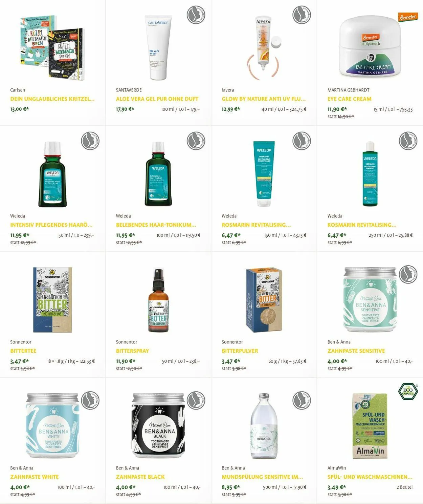This screenshot has width=423, height=504.
Task: Open the Ben & Anna White toothpaste image
Action: (x=53, y=426)
